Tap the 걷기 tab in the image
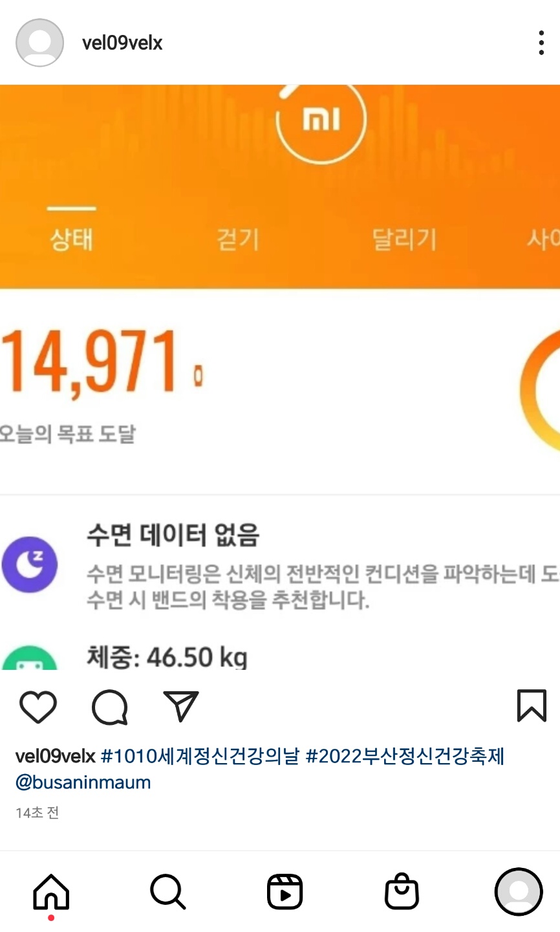Image resolution: width=560 pixels, height=932 pixels. (238, 239)
